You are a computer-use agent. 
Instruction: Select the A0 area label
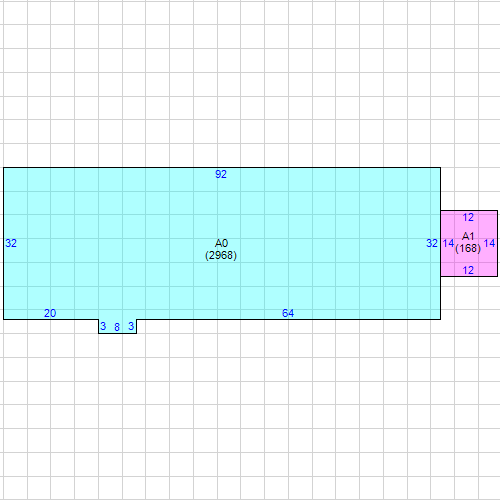pyautogui.click(x=221, y=243)
